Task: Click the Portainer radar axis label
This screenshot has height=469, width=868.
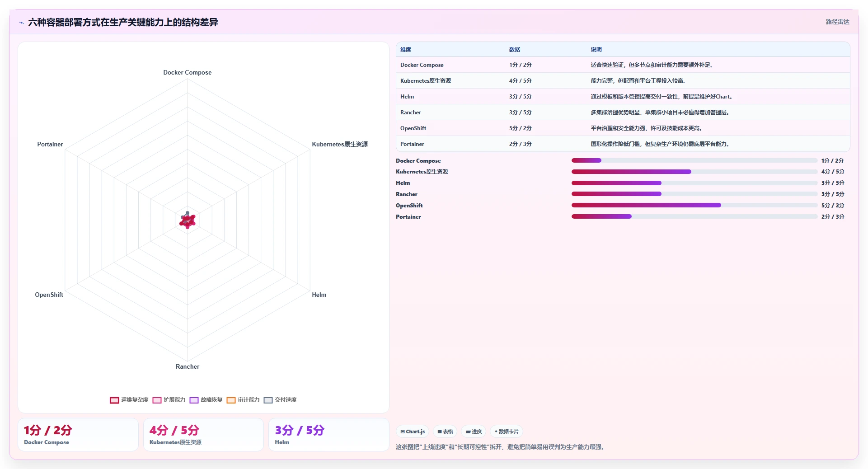Action: [50, 144]
